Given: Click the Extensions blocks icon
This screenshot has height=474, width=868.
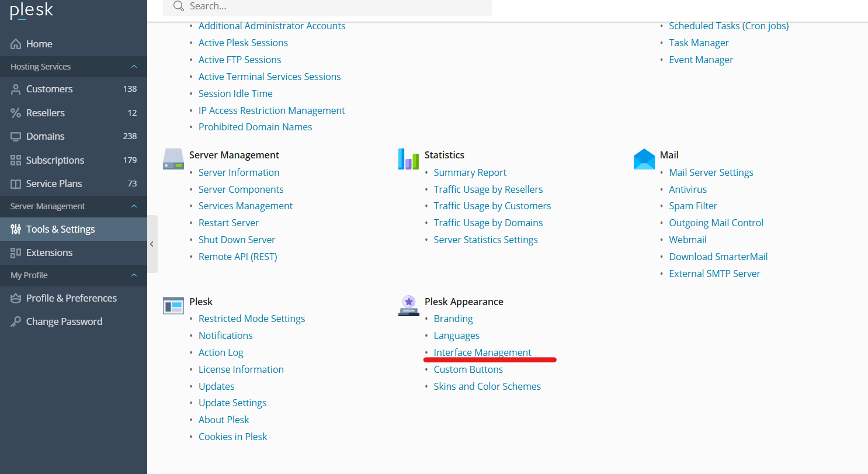Looking at the screenshot, I should pyautogui.click(x=16, y=252).
